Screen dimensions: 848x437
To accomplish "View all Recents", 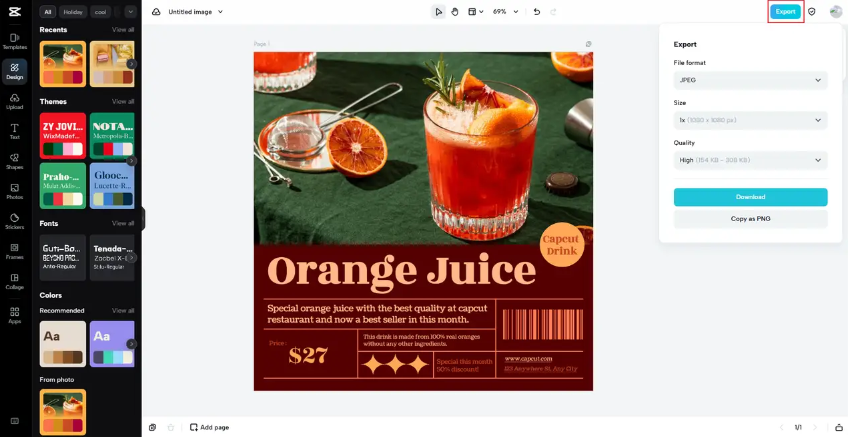I will pyautogui.click(x=123, y=30).
